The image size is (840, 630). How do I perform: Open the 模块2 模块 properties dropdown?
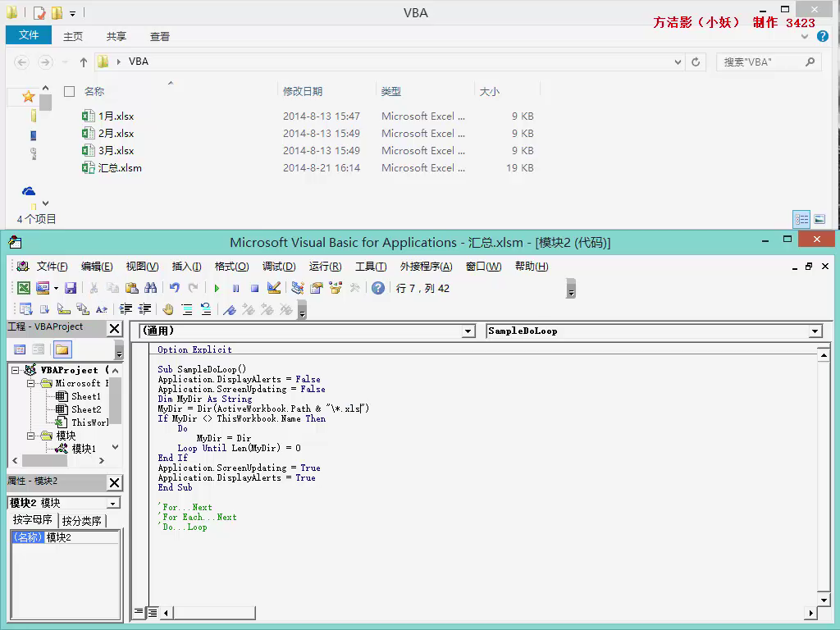(112, 503)
